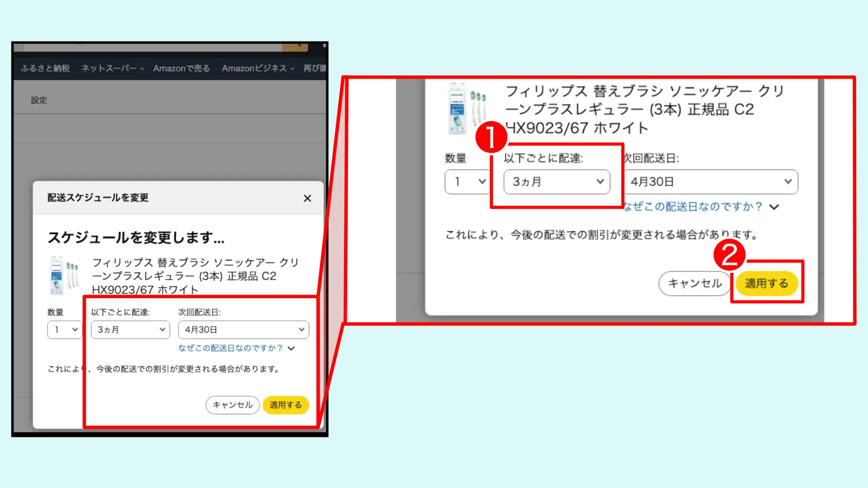Open the quantity selector in the zoomed panel

click(x=467, y=182)
